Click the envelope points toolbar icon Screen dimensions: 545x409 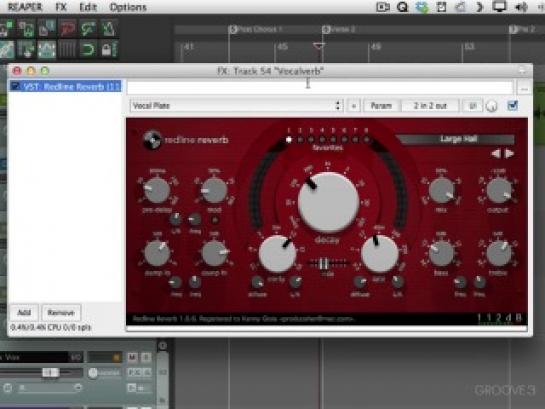point(47,49)
